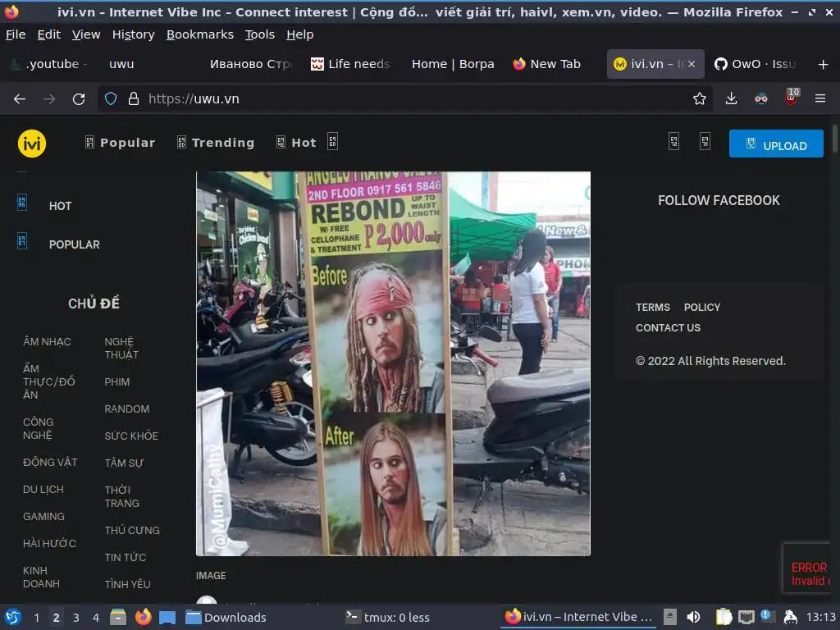Click the URL address bar
The image size is (840, 630).
404,98
